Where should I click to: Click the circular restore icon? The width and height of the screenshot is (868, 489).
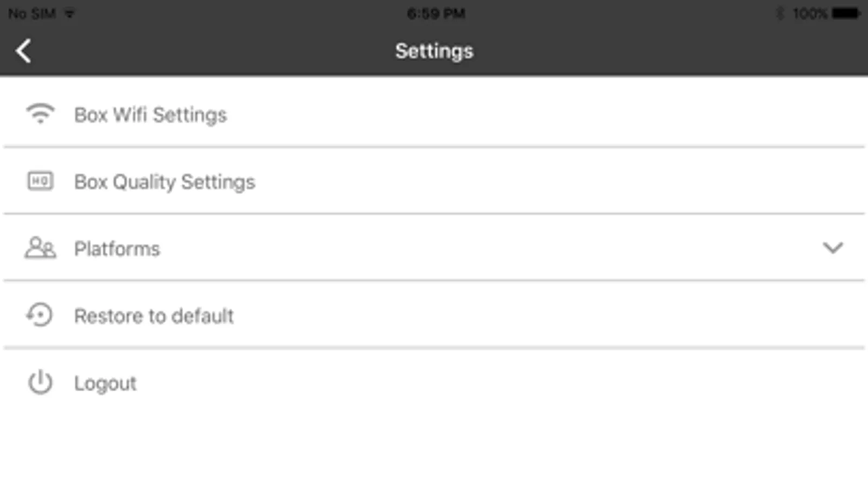(40, 315)
